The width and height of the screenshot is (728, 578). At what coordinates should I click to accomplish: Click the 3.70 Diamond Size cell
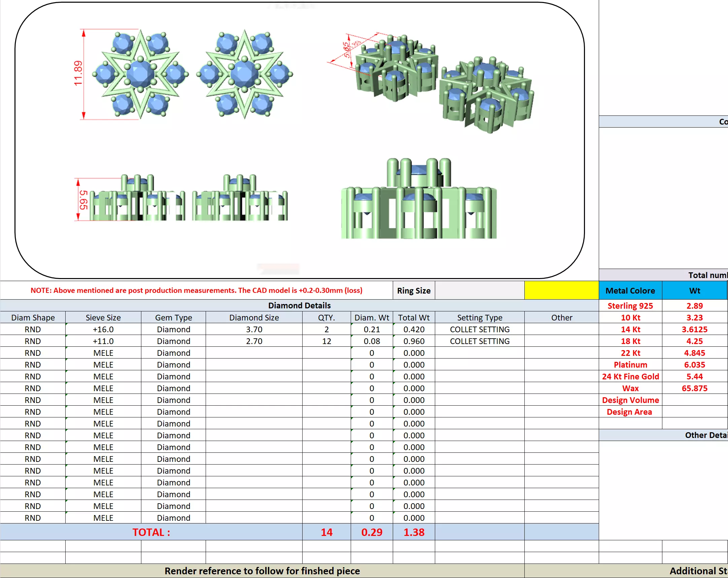(254, 329)
